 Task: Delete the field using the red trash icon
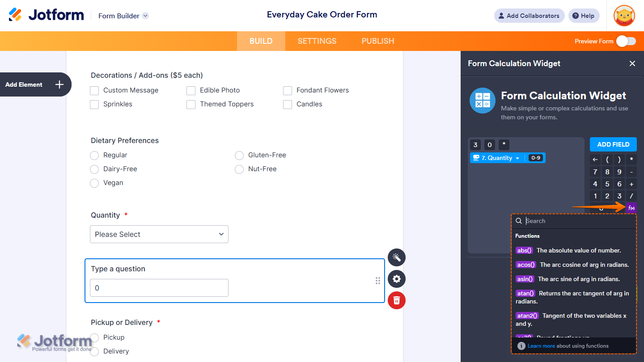[396, 300]
